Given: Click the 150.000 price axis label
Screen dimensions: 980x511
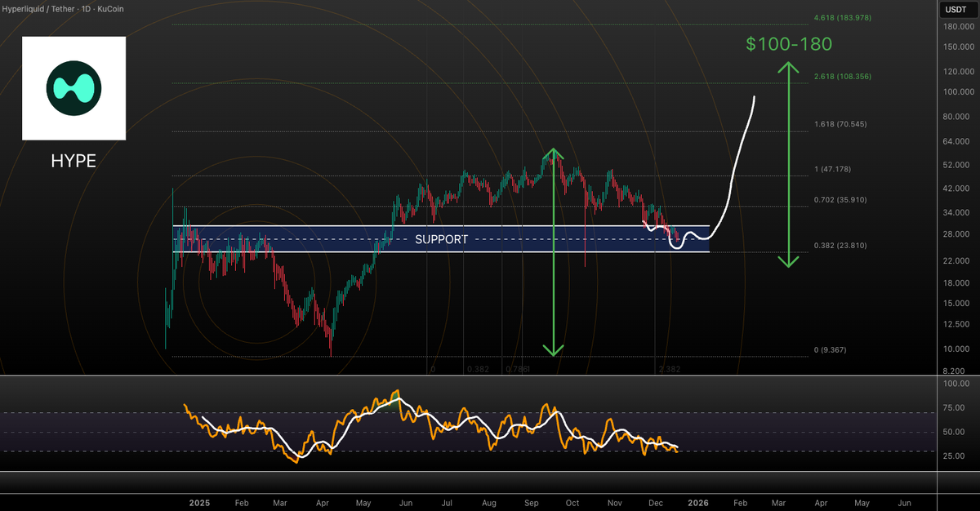Looking at the screenshot, I should tap(958, 47).
